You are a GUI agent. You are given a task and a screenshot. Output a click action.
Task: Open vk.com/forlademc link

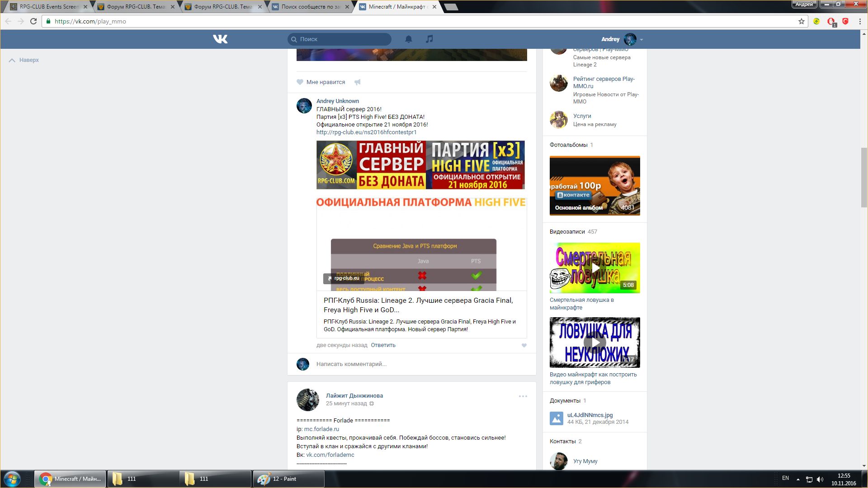330,455
